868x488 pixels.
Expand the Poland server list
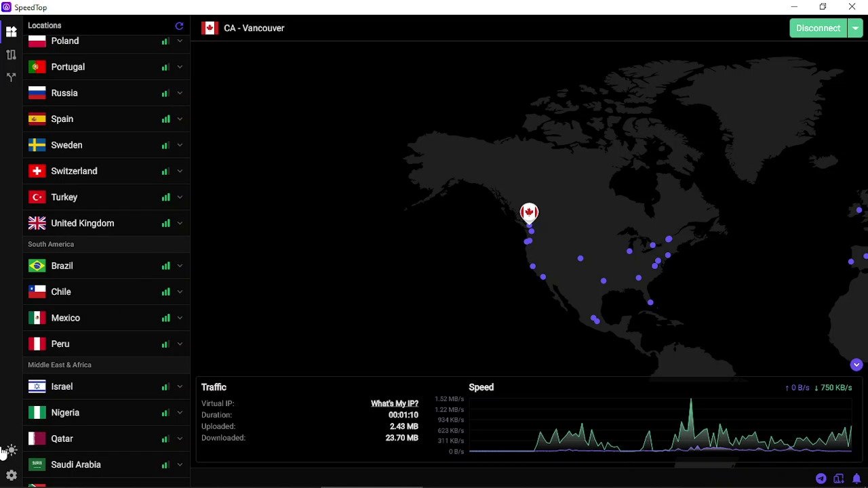click(180, 41)
